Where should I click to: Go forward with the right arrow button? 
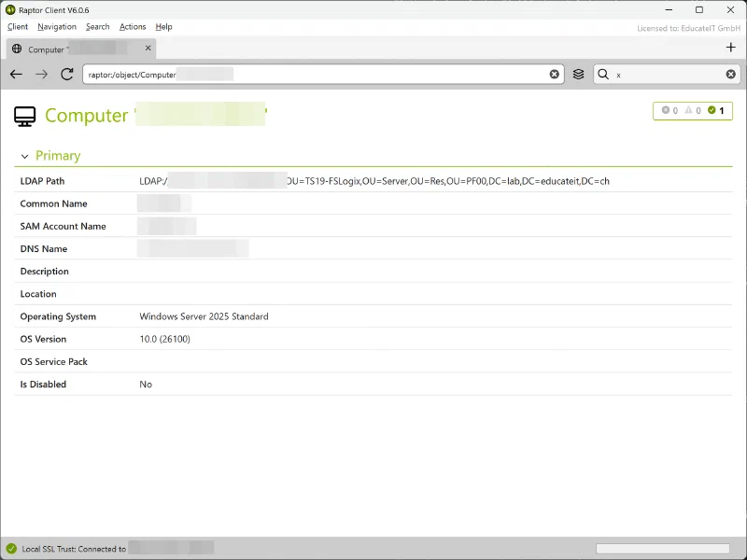tap(41, 75)
